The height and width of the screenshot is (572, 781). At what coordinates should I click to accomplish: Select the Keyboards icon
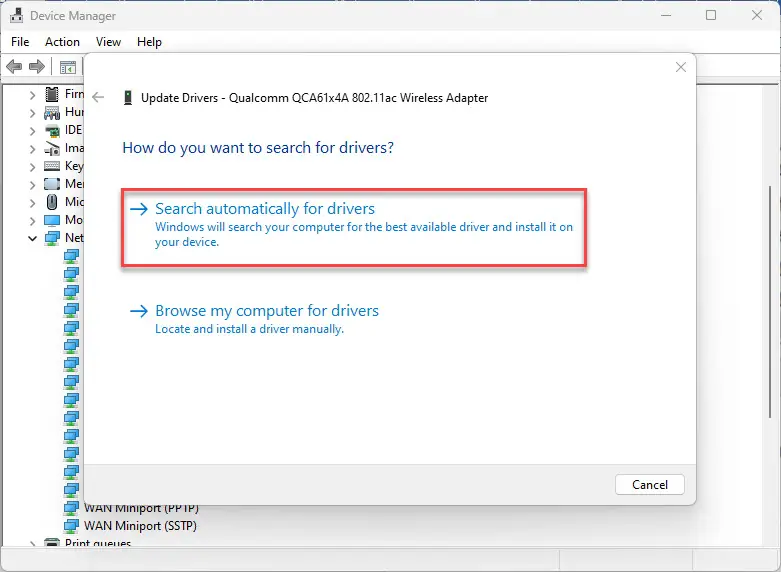(x=52, y=166)
